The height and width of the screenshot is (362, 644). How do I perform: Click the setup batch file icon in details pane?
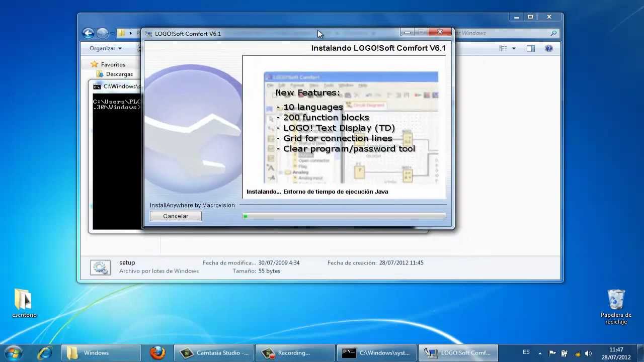pos(100,267)
